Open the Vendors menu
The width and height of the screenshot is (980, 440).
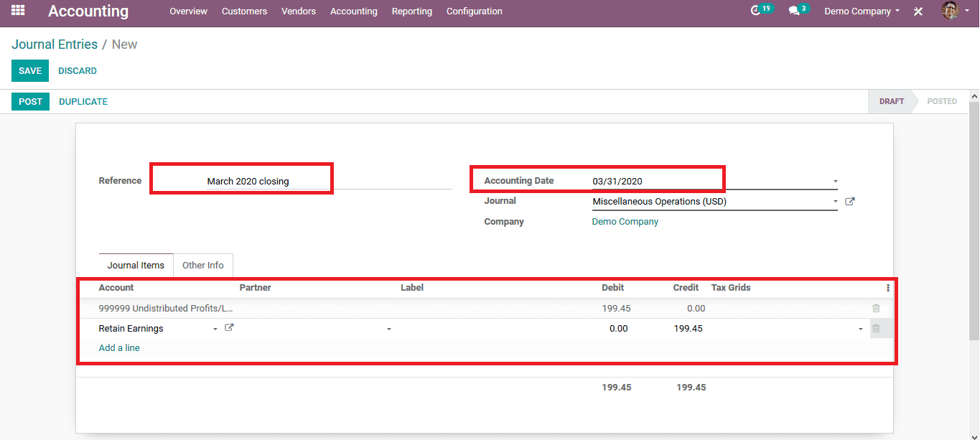tap(299, 11)
